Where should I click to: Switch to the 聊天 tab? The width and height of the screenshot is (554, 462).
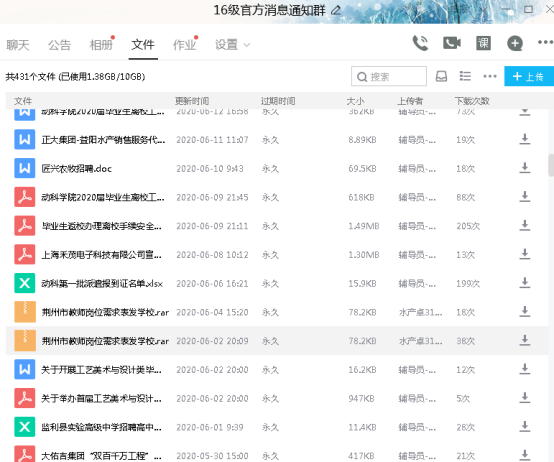[x=18, y=45]
